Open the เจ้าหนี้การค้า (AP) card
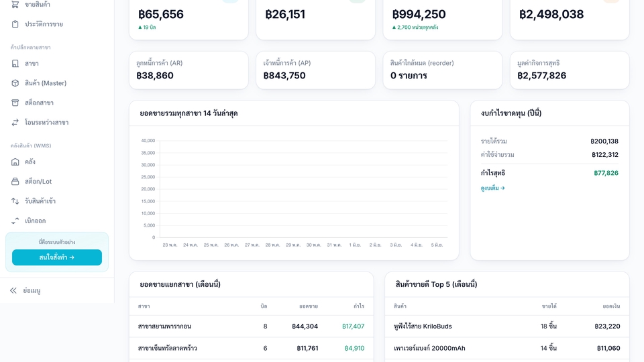The width and height of the screenshot is (644, 362). (315, 70)
